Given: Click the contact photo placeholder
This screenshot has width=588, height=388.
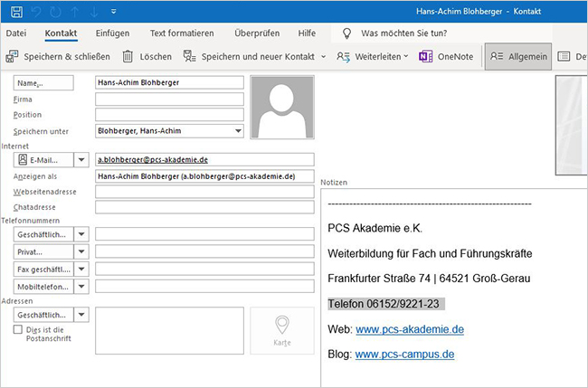Looking at the screenshot, I should [282, 108].
